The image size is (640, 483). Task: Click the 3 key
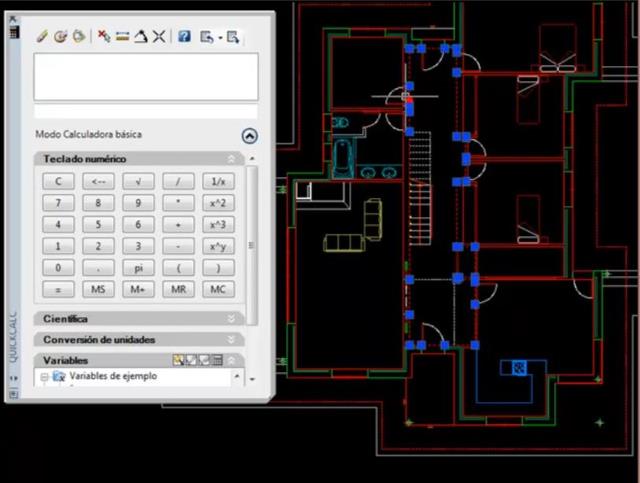[x=138, y=246]
